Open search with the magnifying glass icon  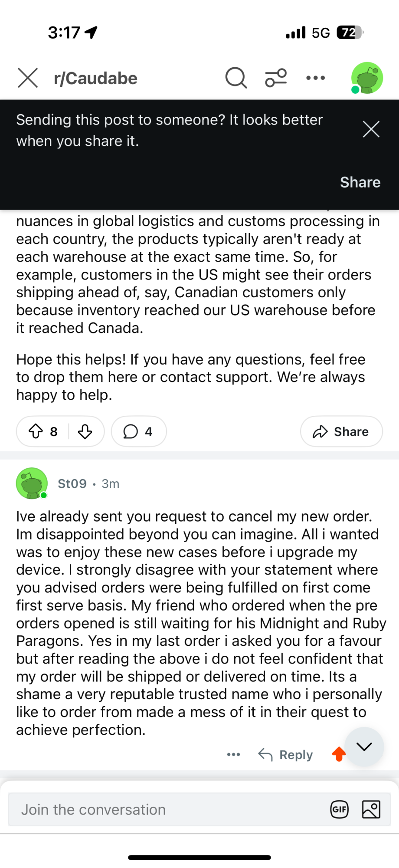236,78
